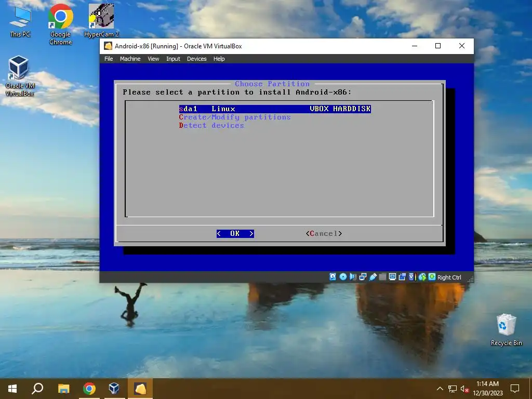Maximize the VirtualBox VM window
Viewport: 532px width, 399px height.
point(438,46)
